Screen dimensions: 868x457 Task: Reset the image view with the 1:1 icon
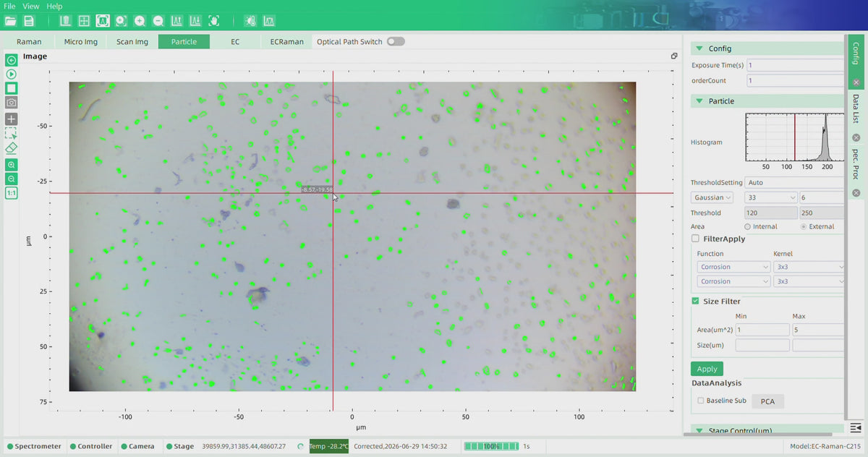coord(11,193)
